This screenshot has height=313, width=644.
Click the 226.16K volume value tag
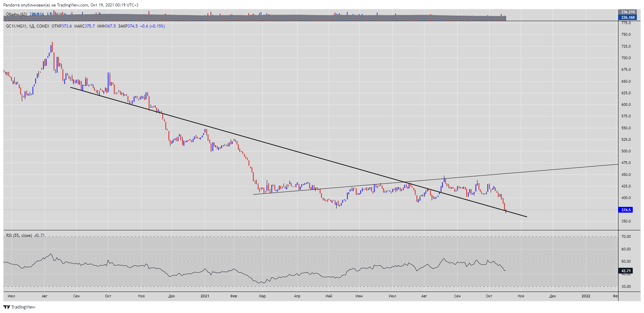pos(628,17)
